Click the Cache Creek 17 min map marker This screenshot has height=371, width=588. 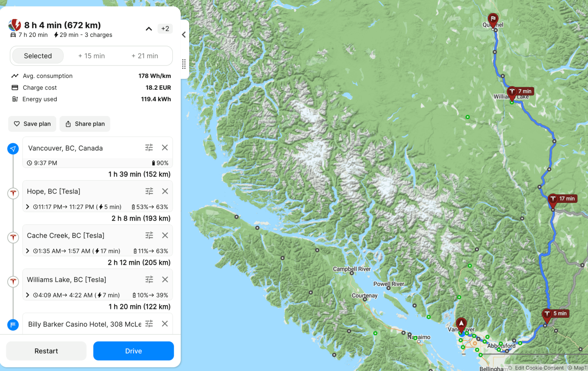tap(553, 200)
